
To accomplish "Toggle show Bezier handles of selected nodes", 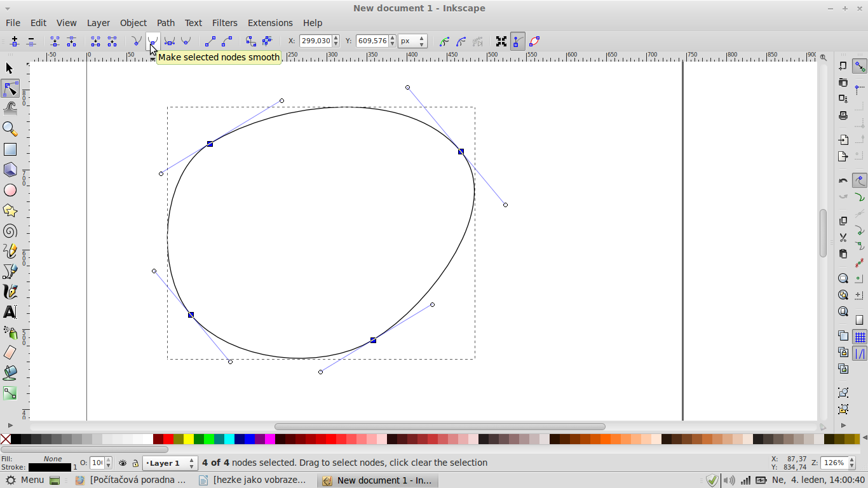I will click(x=518, y=41).
